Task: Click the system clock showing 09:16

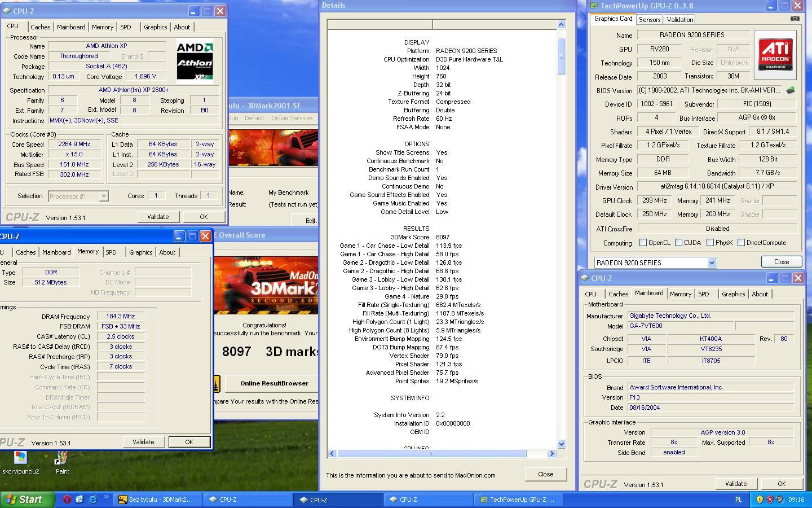Action: pyautogui.click(x=796, y=500)
